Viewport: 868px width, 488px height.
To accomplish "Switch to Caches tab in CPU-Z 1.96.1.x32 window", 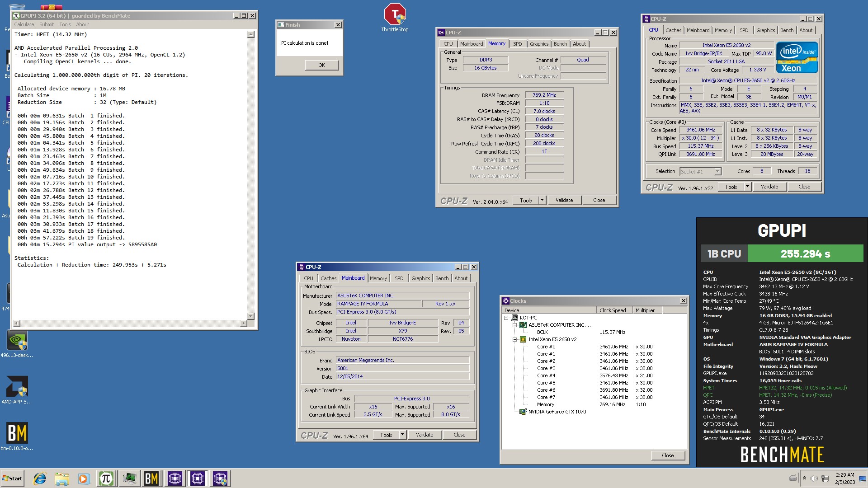I will pos(673,30).
